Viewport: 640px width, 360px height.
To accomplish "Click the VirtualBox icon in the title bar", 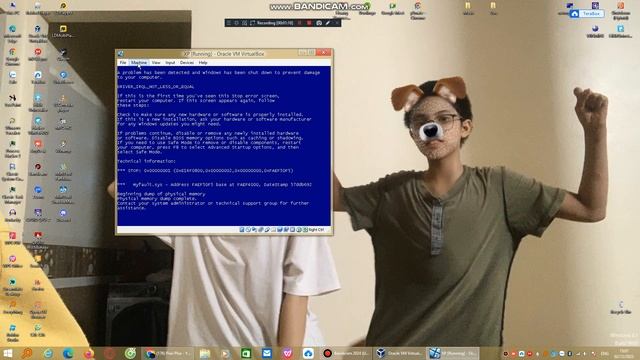I will (x=121, y=53).
